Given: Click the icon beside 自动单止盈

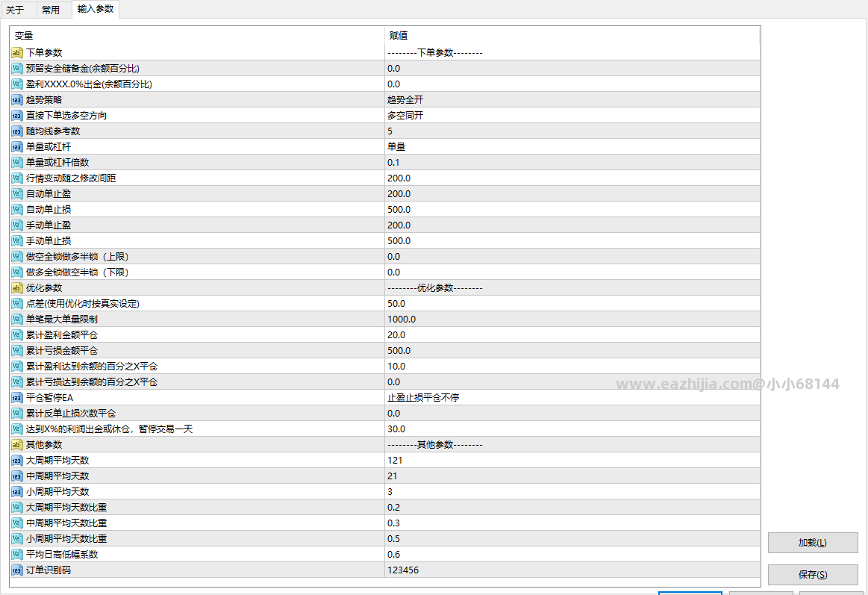Looking at the screenshot, I should point(16,194).
